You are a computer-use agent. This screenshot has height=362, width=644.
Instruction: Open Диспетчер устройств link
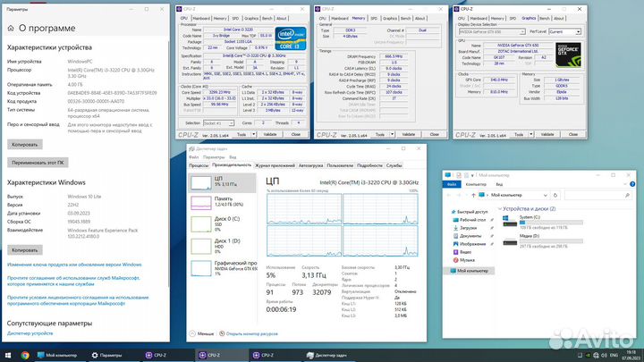[x=30, y=333]
